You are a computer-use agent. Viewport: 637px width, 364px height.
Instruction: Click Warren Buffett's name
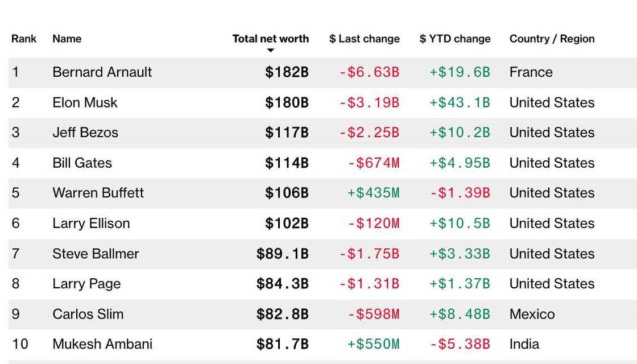[98, 193]
